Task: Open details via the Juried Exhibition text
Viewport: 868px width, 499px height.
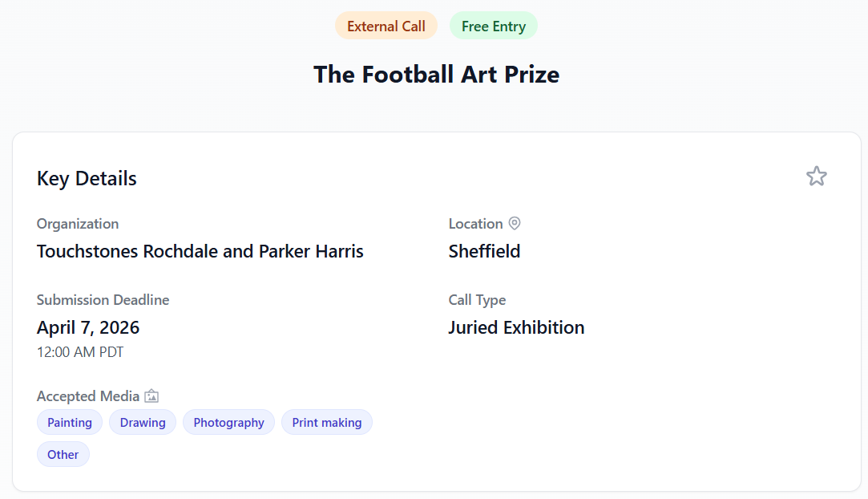Action: click(x=516, y=327)
